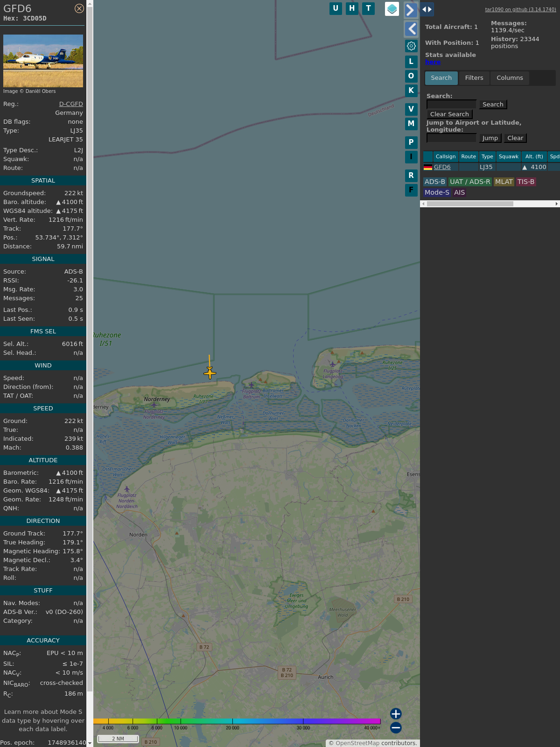Click the Clear button beside Jump
Viewport: 560px width, 747px height.
tap(515, 138)
